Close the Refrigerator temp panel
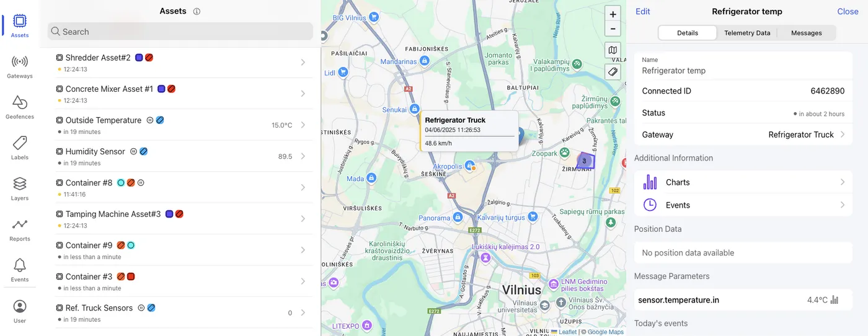 pos(848,11)
